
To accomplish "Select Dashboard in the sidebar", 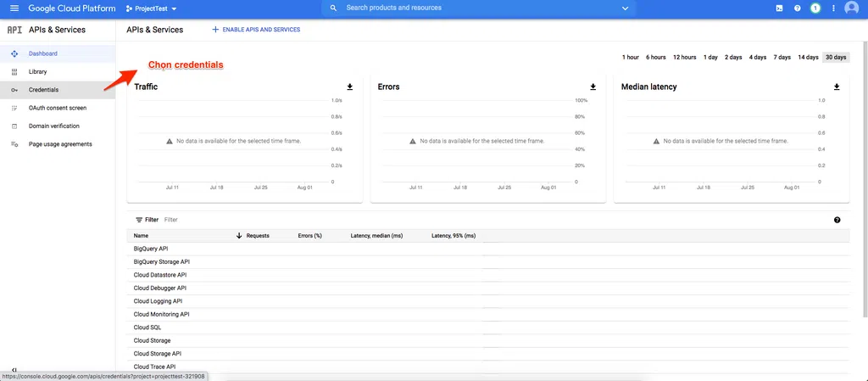I will tap(58, 53).
